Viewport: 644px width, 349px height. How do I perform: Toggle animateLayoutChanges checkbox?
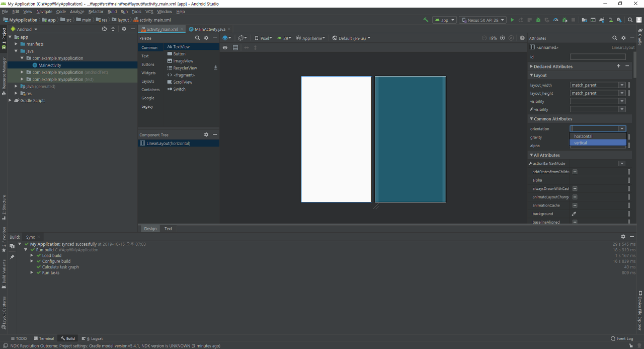coord(575,197)
